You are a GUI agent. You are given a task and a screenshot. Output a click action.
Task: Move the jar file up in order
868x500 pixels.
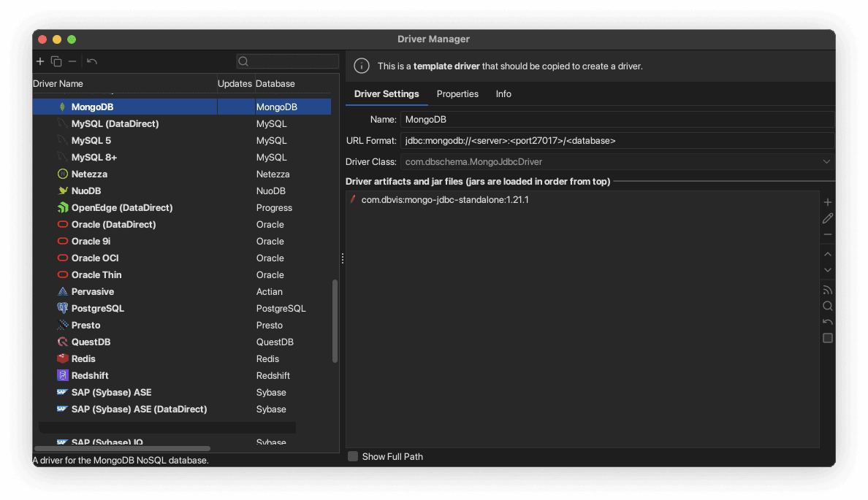pos(827,254)
